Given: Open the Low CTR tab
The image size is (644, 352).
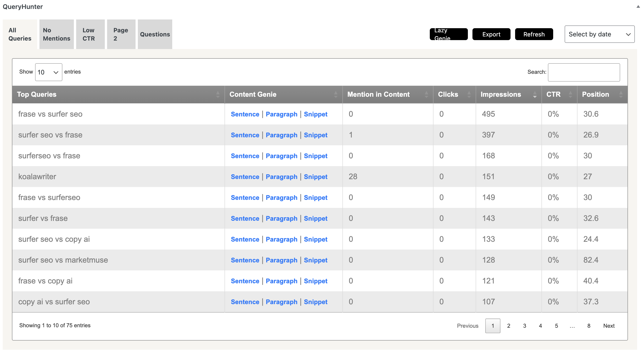Looking at the screenshot, I should pyautogui.click(x=90, y=34).
